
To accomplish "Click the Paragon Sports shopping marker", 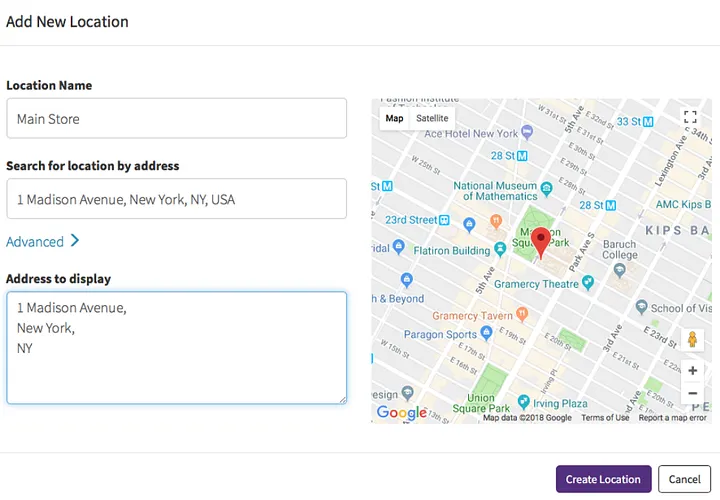I will tap(486, 332).
